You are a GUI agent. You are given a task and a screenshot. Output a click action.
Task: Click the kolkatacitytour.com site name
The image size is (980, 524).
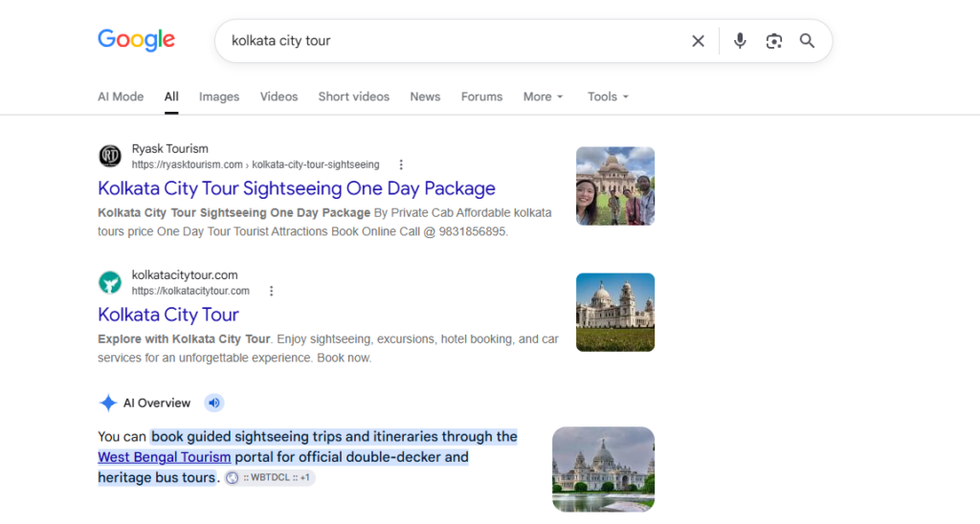click(185, 274)
